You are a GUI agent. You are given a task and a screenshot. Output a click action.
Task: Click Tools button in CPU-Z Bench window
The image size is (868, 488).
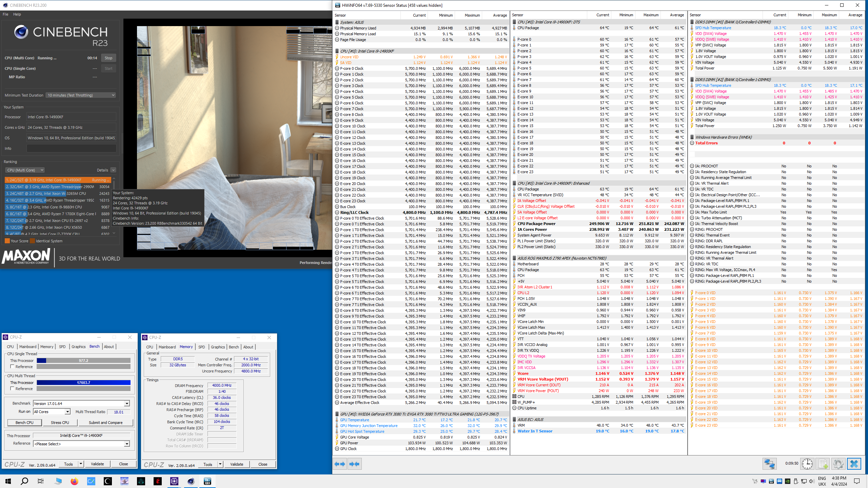(x=68, y=464)
